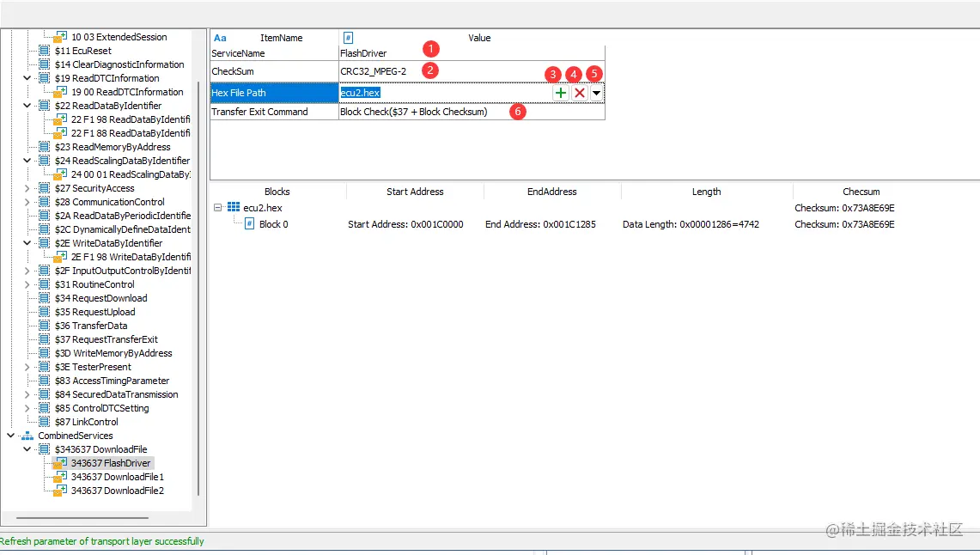Click the 19 00 ReadDTCInformation item icon
This screenshot has width=980, height=555.
61,92
